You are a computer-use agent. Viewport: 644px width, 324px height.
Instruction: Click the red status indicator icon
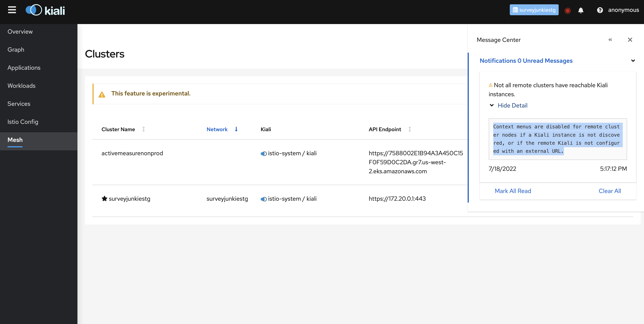[x=567, y=11]
